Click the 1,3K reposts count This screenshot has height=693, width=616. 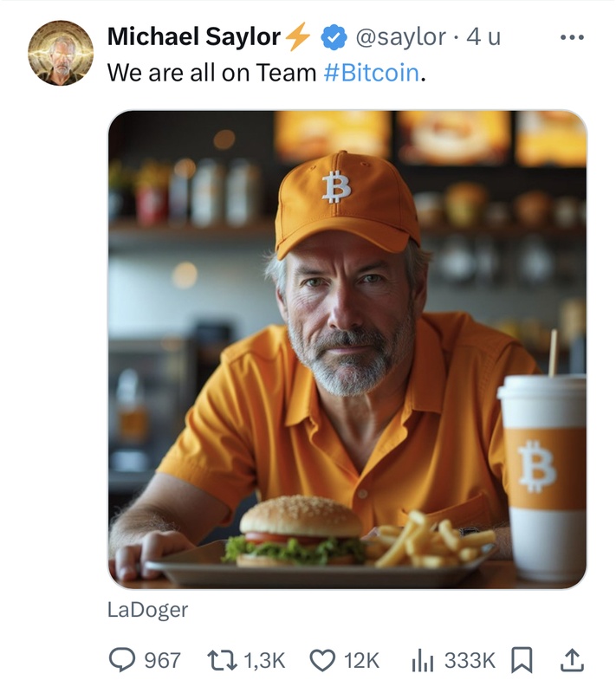264,661
